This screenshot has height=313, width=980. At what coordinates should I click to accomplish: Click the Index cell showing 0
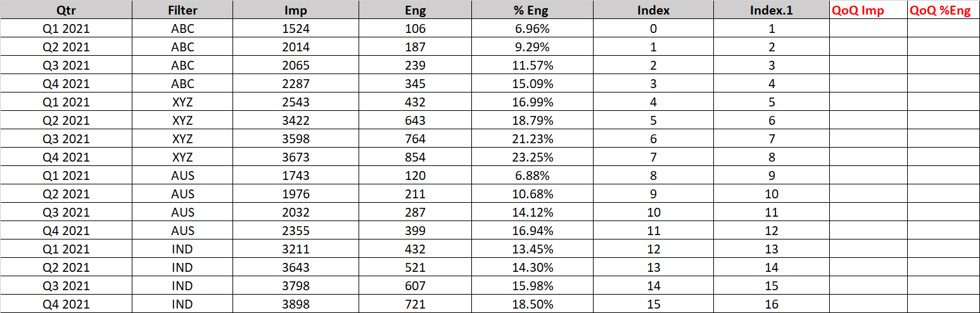point(653,29)
